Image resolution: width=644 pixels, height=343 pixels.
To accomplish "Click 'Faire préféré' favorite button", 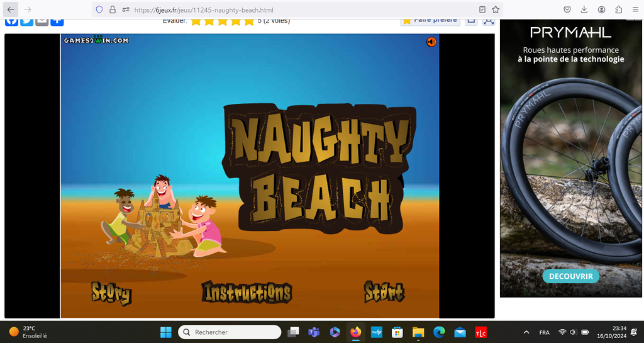I will tap(430, 20).
